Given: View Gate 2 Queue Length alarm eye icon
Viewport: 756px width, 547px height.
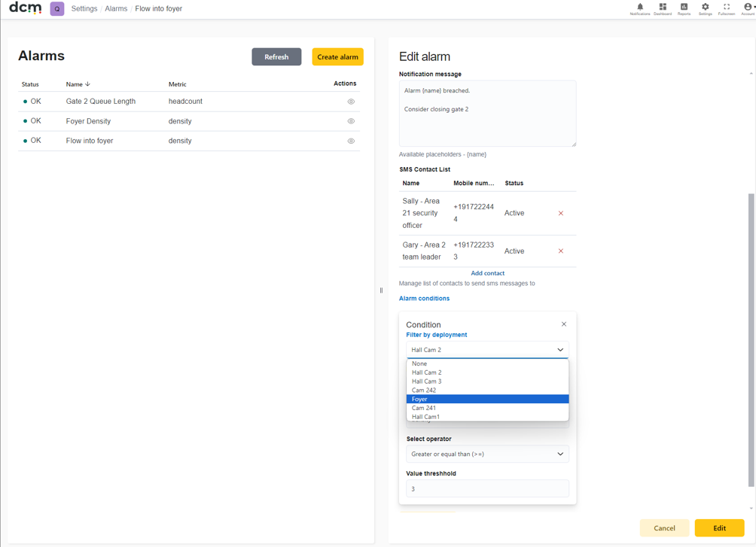Looking at the screenshot, I should (351, 102).
